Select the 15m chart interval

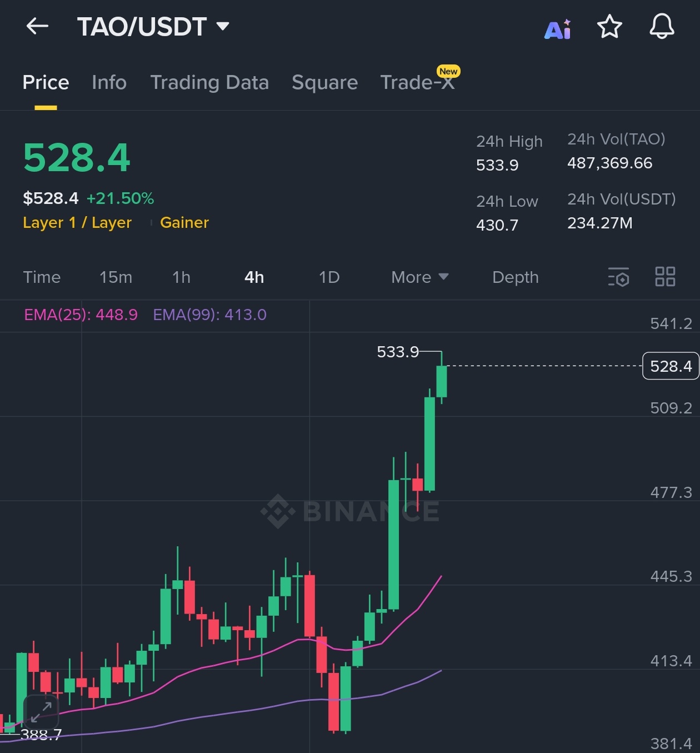116,277
